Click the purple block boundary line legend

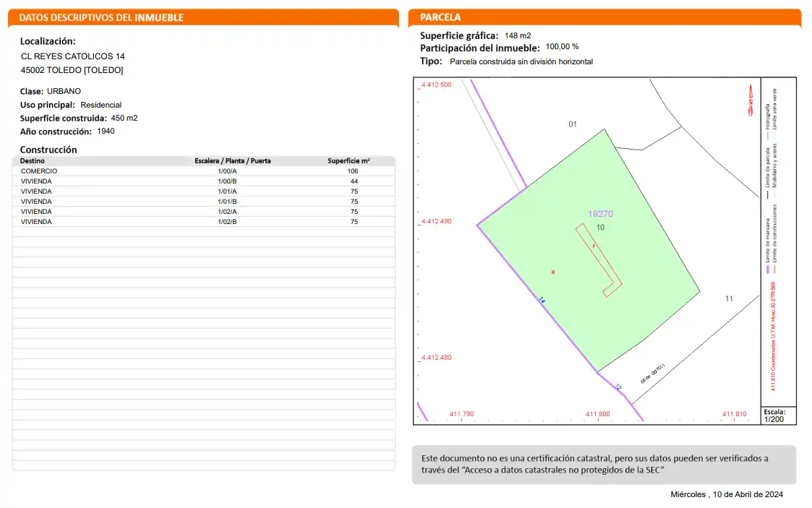(767, 246)
